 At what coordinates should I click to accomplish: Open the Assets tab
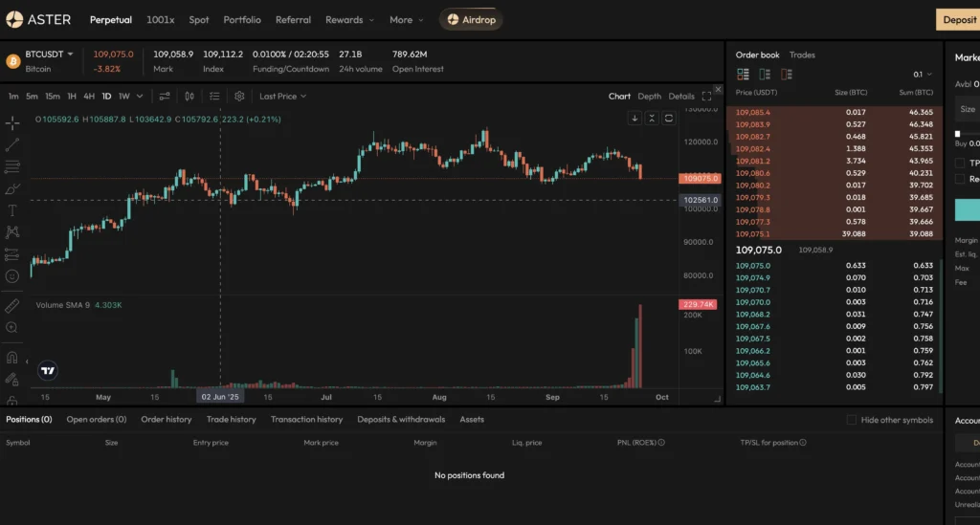(x=472, y=420)
